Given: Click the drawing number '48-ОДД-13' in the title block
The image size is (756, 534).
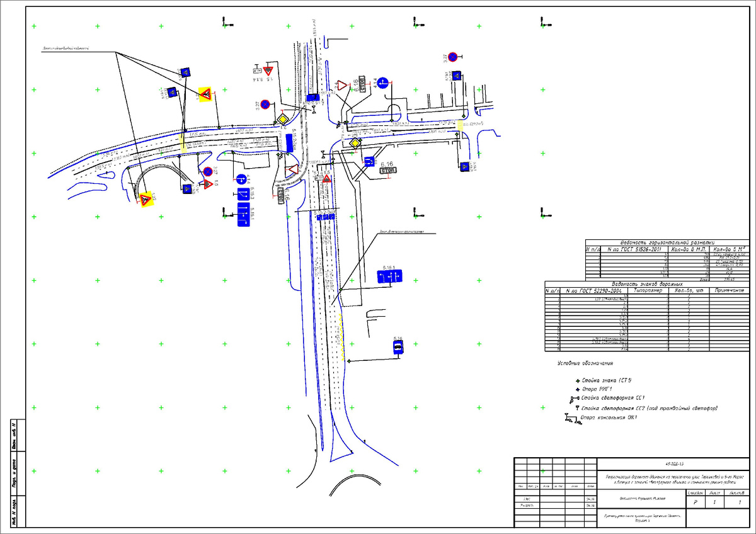Looking at the screenshot, I should [674, 463].
